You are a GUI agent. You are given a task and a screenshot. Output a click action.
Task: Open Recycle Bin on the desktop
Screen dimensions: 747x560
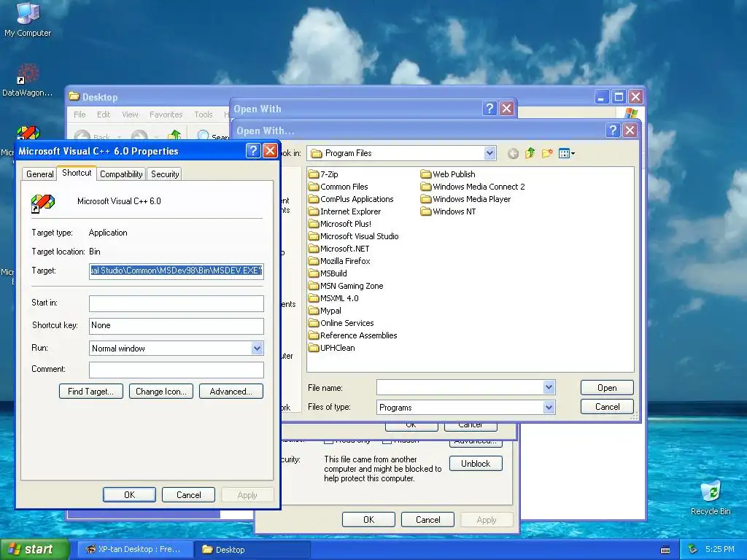711,498
